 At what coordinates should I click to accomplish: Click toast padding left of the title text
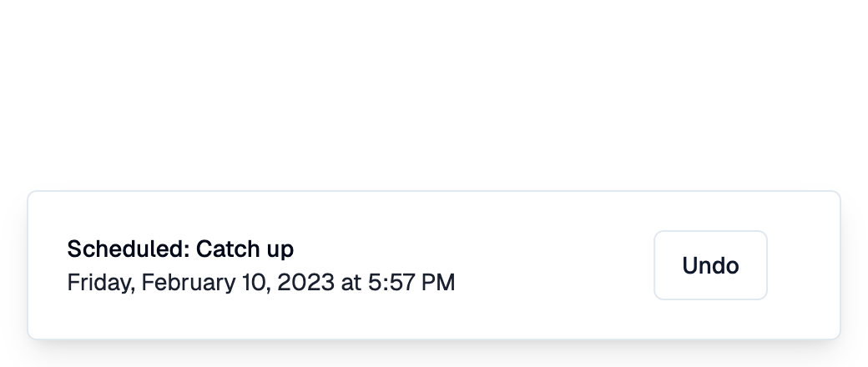(47, 265)
